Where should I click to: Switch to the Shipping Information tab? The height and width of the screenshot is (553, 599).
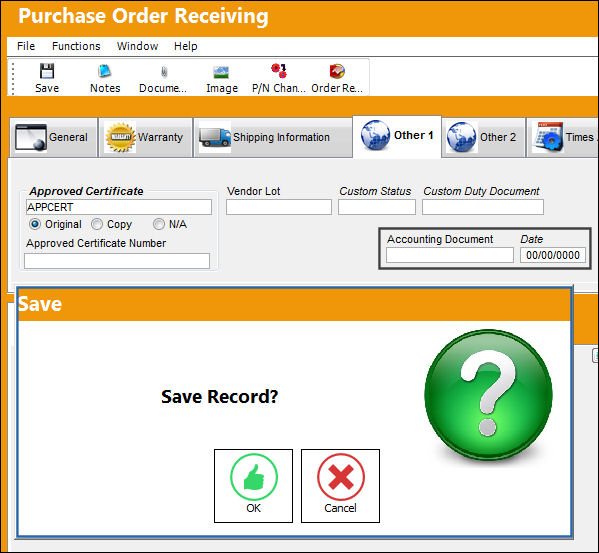tap(273, 137)
